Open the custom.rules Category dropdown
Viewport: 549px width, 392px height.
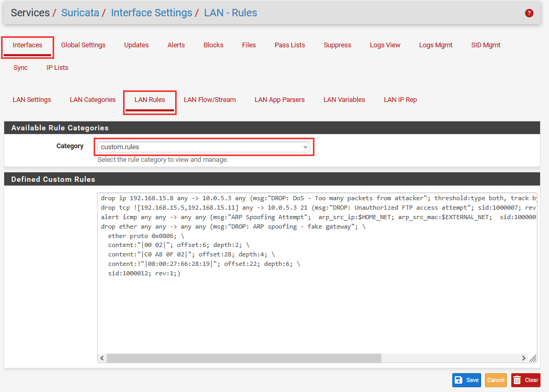pyautogui.click(x=204, y=147)
